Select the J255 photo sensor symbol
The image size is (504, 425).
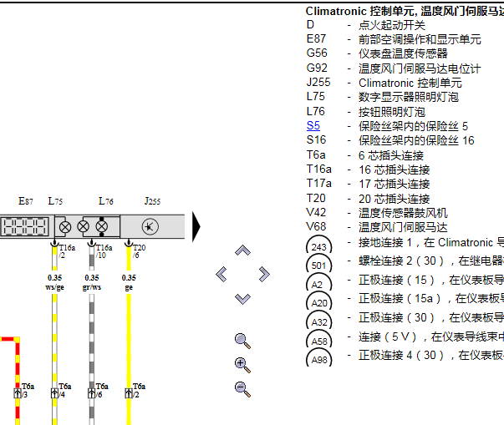pos(150,226)
